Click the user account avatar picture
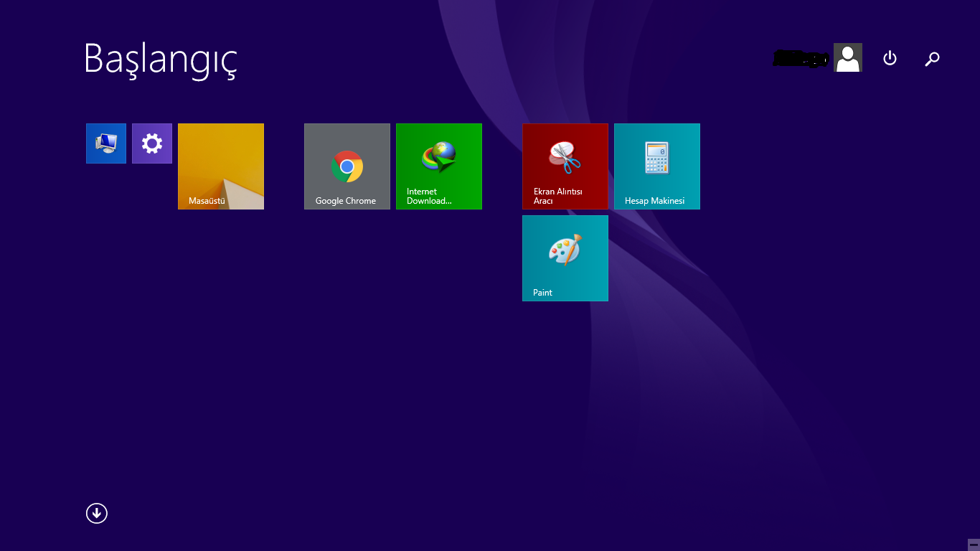 [x=848, y=57]
